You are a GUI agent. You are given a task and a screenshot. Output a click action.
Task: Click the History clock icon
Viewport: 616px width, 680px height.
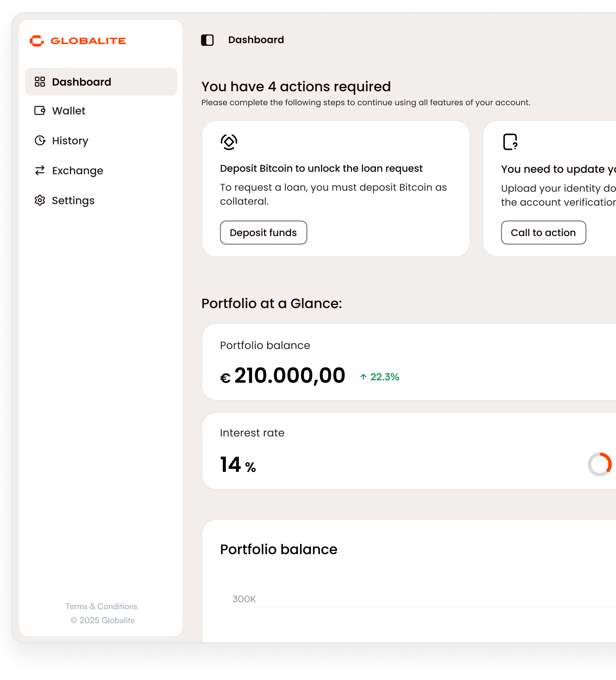pos(40,141)
